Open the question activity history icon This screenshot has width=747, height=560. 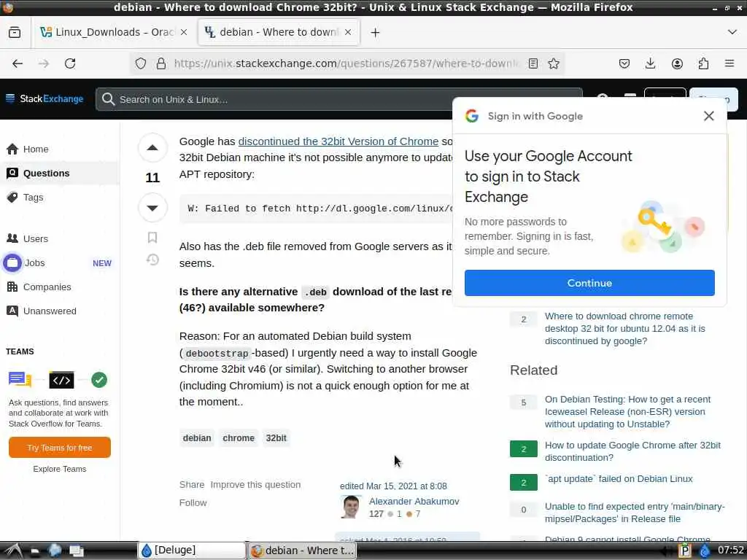(x=152, y=260)
